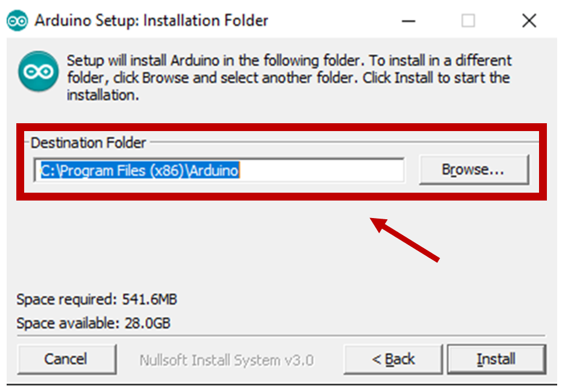Click the disabled maximize button

tap(468, 21)
